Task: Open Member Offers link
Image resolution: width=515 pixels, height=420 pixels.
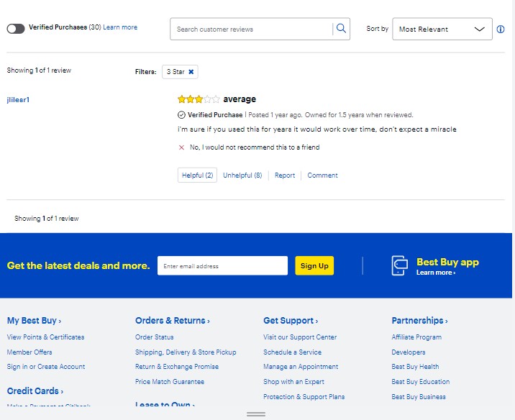Action: coord(29,352)
